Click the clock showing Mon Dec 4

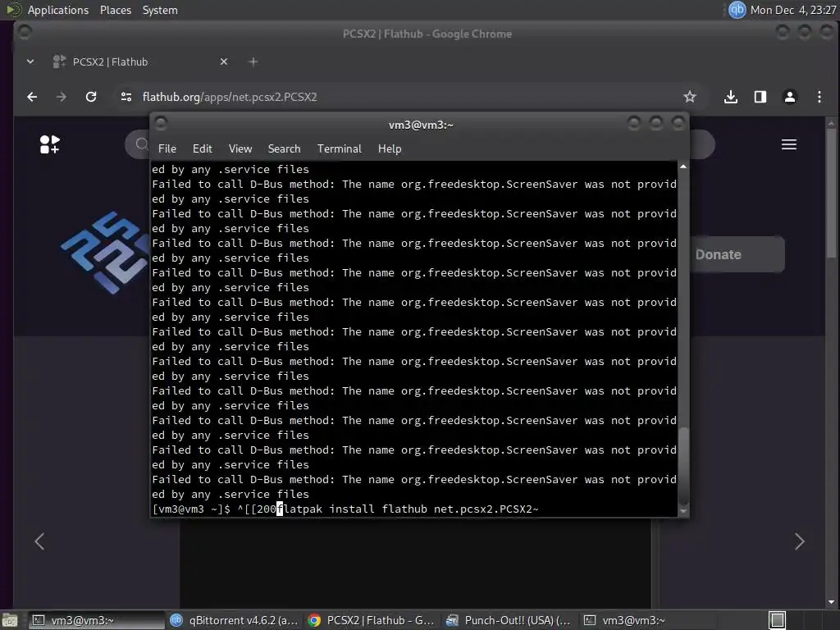click(x=793, y=10)
